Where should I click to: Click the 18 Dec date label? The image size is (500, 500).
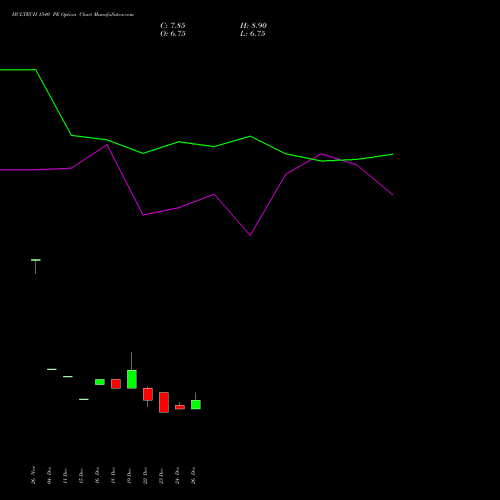click(113, 476)
